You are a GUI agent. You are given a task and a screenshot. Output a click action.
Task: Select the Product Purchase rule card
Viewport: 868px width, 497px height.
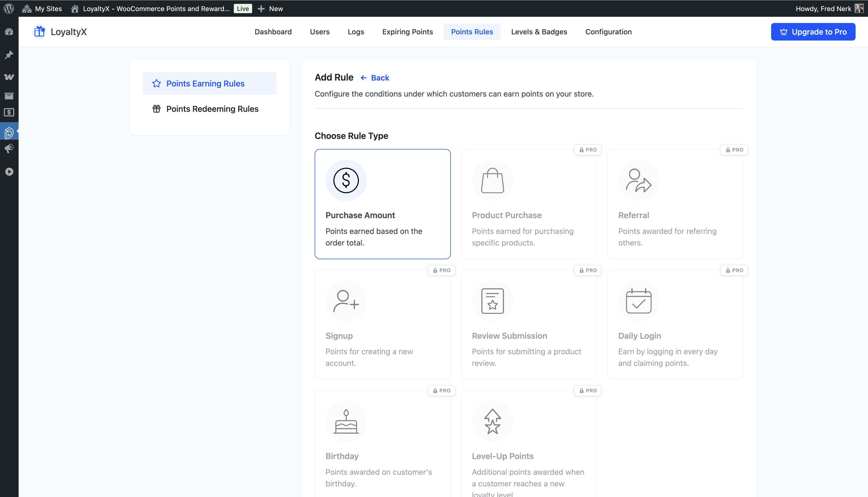(529, 204)
